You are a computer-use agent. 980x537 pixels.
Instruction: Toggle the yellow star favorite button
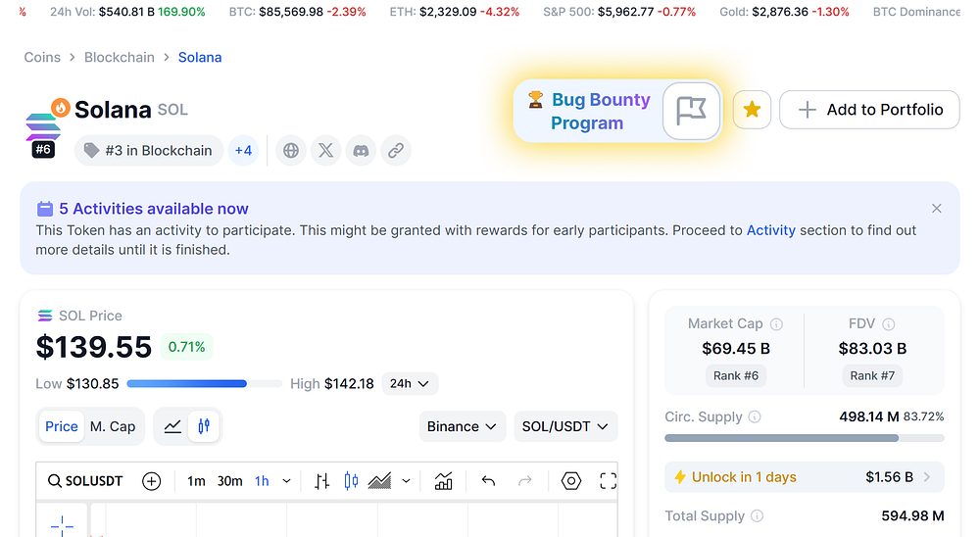pos(752,110)
